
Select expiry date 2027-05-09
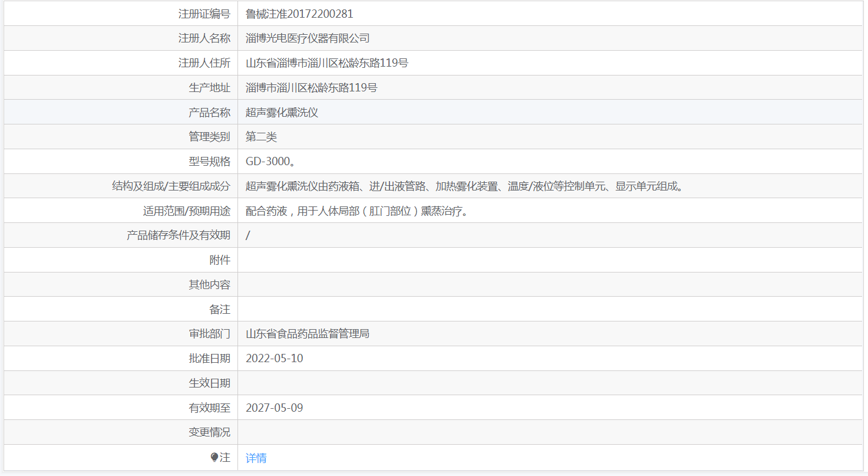[x=275, y=408]
